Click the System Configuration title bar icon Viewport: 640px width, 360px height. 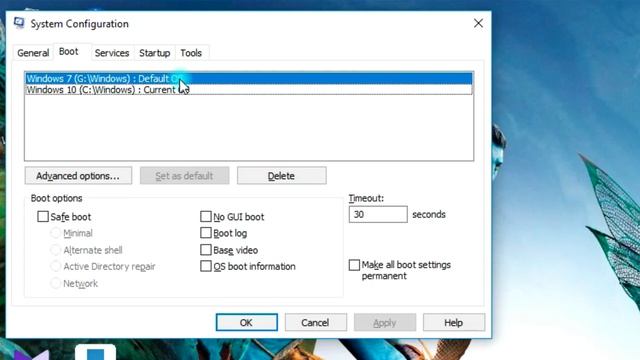tap(19, 23)
